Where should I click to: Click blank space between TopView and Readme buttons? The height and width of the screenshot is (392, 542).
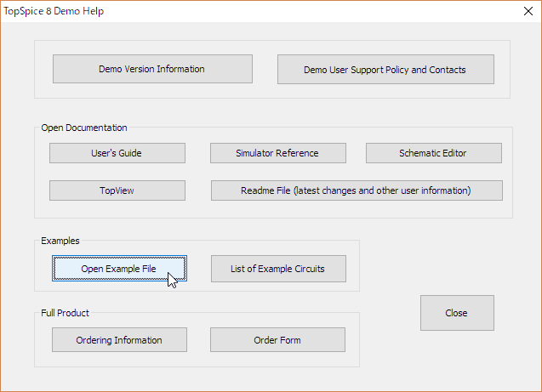pyautogui.click(x=198, y=190)
